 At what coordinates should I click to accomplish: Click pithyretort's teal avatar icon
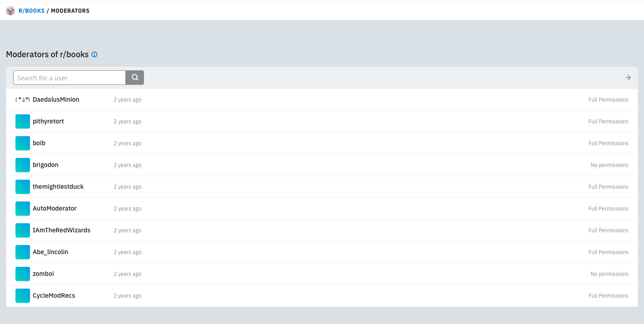point(23,122)
